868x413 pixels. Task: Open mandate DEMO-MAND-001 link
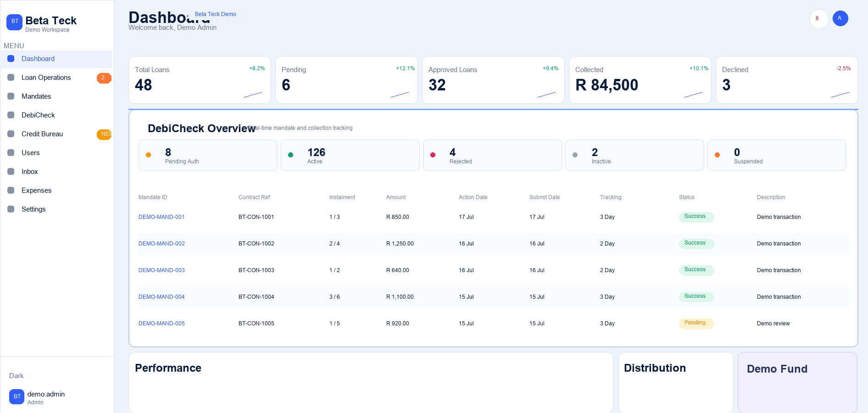161,217
